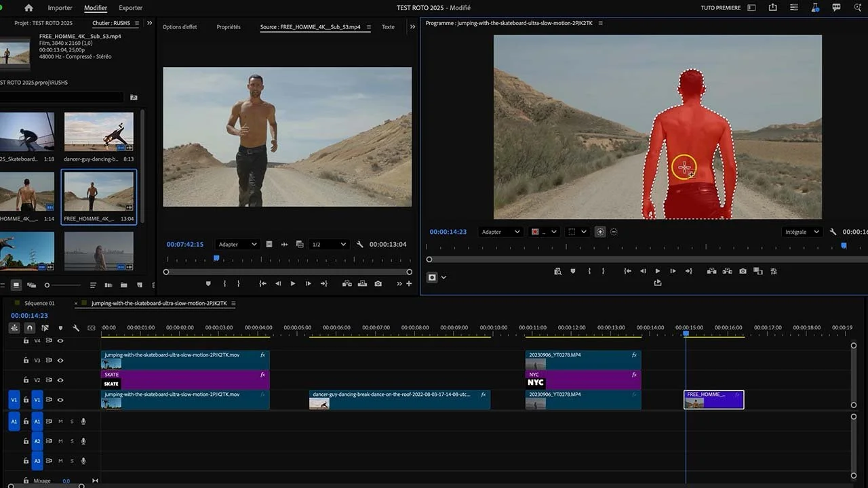Step forward one frame in Program monitor
868x488 pixels.
coord(673,271)
